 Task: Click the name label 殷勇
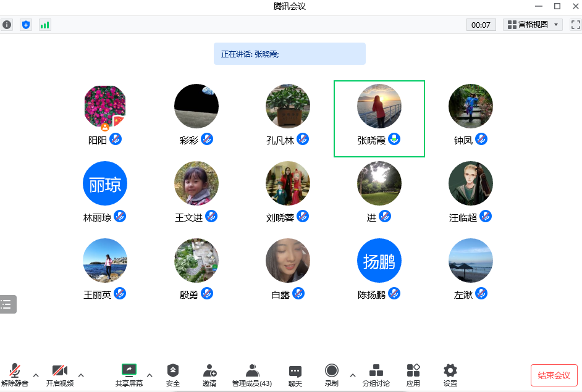(x=189, y=294)
